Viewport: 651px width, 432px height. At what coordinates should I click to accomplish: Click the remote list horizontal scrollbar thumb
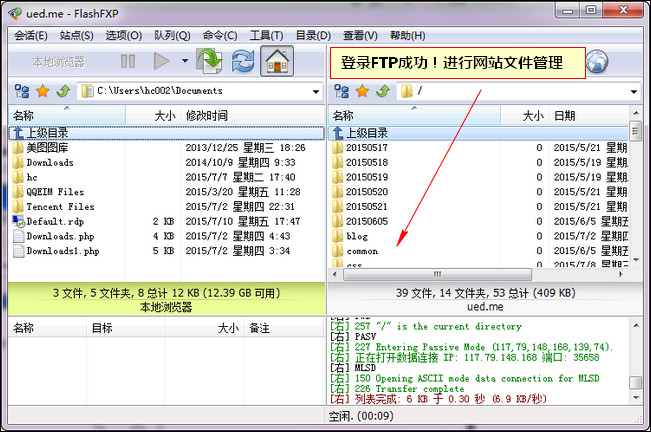click(437, 274)
